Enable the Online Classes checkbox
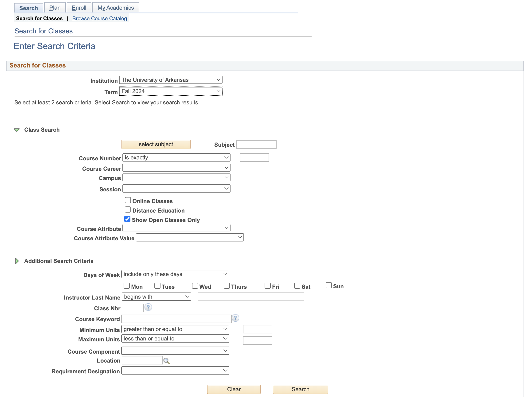The height and width of the screenshot is (403, 532). click(x=128, y=200)
